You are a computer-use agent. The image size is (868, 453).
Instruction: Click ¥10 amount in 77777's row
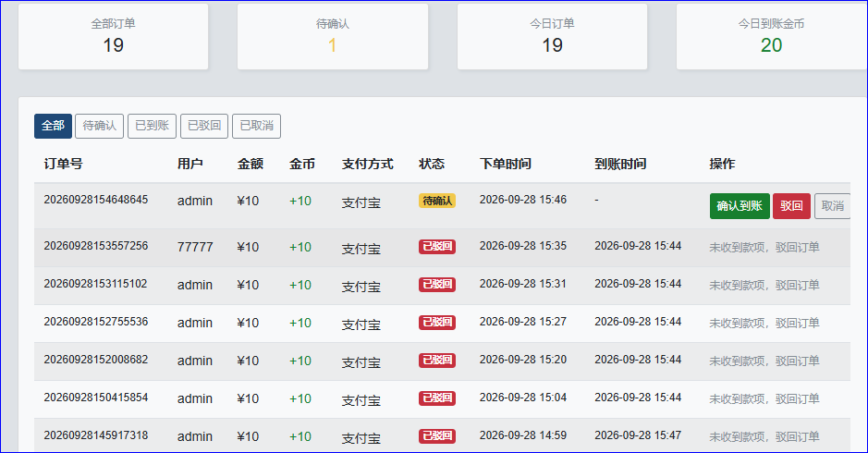pyautogui.click(x=248, y=247)
